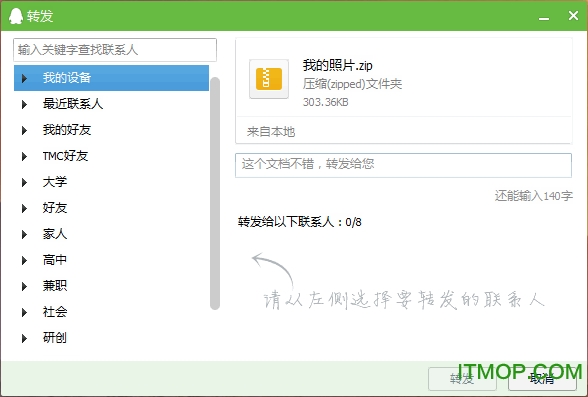588x397 pixels.
Task: Expand the 好友 group arrow
Action: pos(24,208)
